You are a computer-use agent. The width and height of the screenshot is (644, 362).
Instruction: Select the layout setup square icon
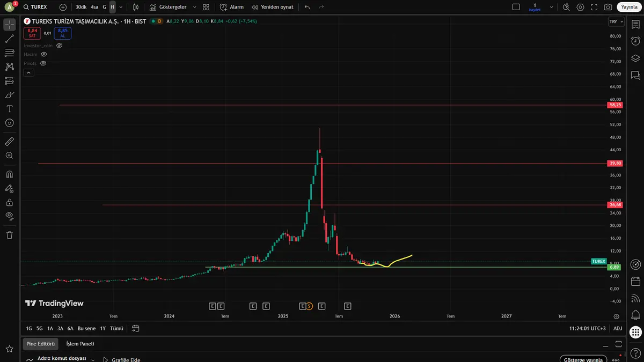tap(516, 7)
